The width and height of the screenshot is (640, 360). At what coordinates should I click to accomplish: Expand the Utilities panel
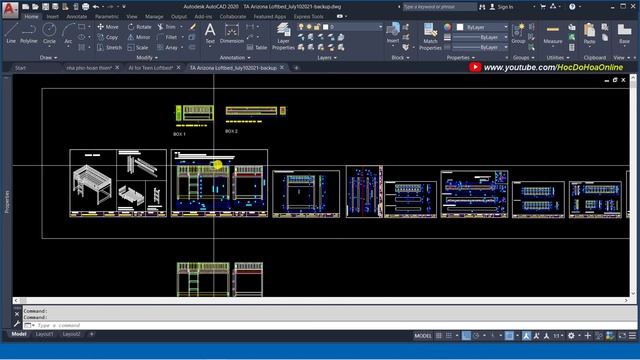click(558, 58)
